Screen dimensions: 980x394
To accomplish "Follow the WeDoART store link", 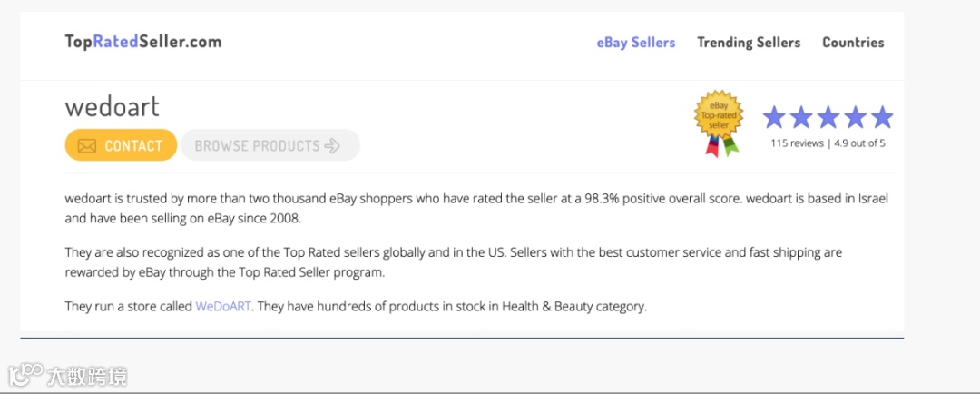I will (223, 307).
